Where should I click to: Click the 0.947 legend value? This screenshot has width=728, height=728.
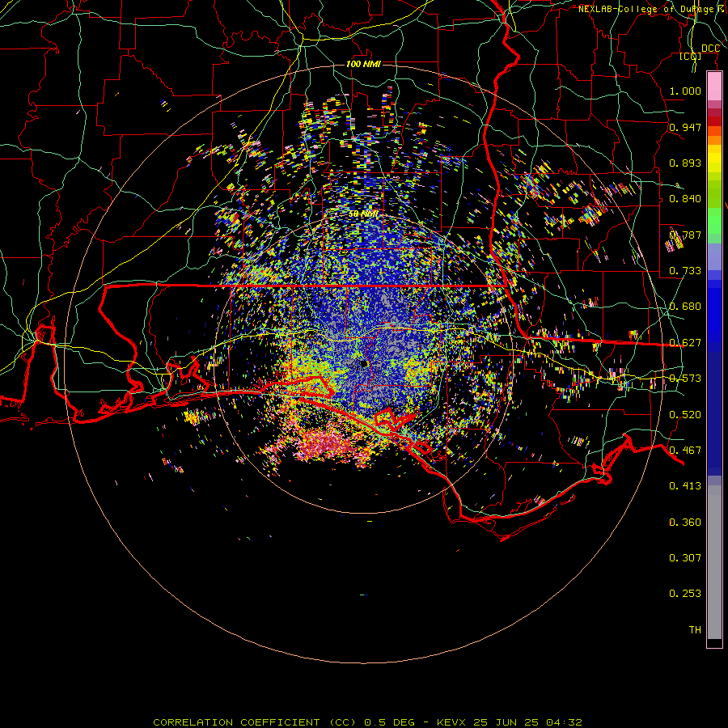click(x=685, y=127)
